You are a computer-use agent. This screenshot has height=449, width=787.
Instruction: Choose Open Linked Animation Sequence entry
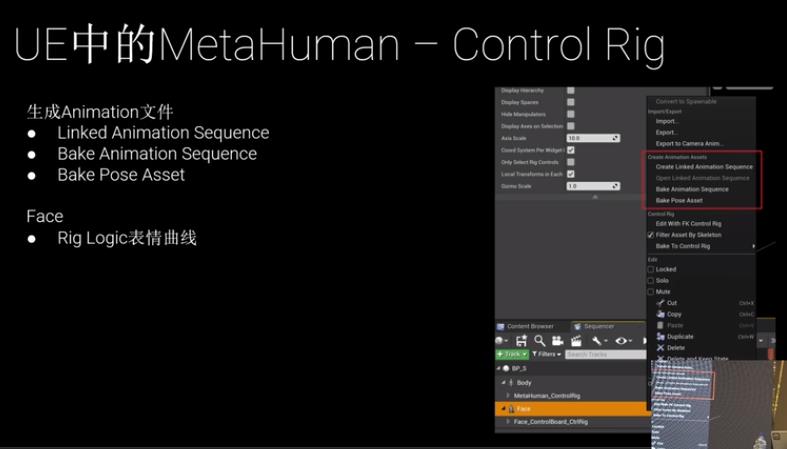pyautogui.click(x=702, y=178)
